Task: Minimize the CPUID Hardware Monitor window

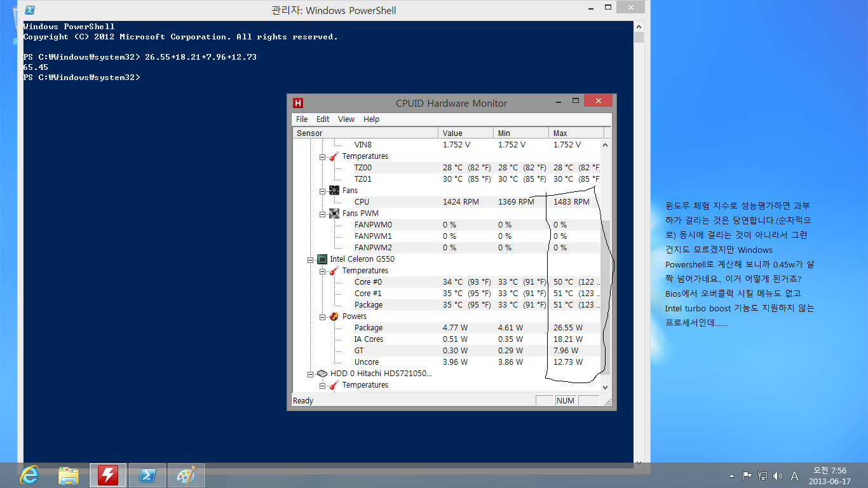Action: pyautogui.click(x=559, y=101)
